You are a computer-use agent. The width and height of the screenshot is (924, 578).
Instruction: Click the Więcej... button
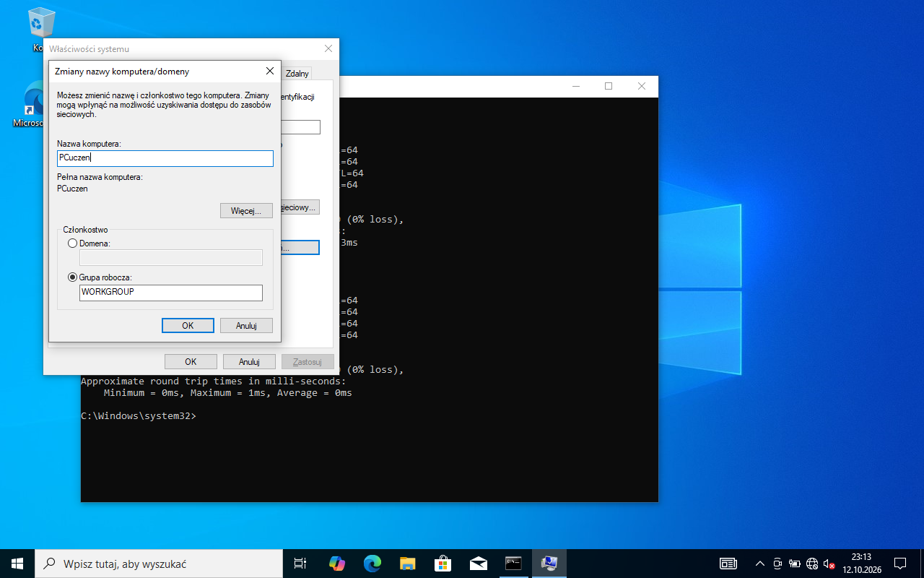click(x=246, y=211)
